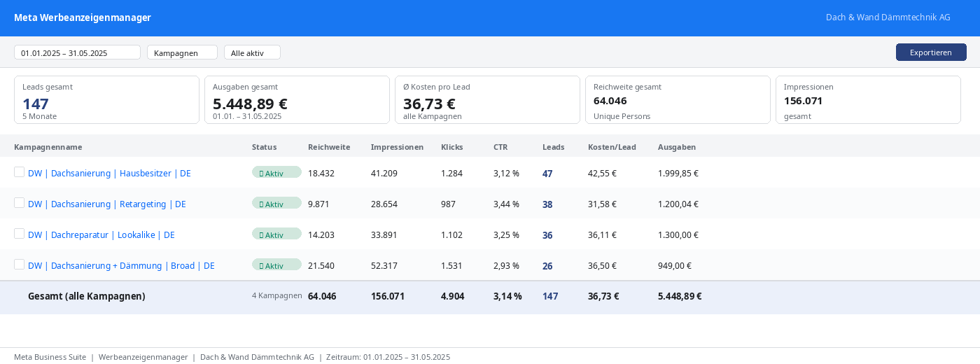The height and width of the screenshot is (364, 980).
Task: Click impressions value 41.209
Action: click(384, 174)
